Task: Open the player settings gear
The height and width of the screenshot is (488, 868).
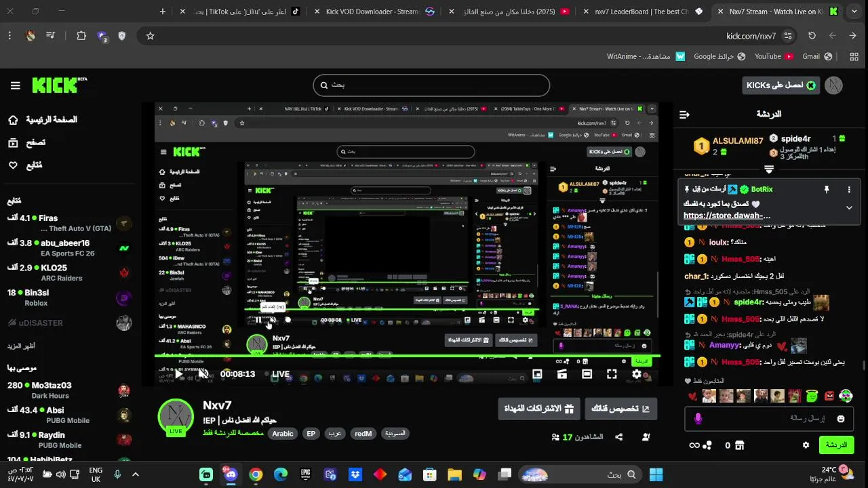Action: 637,374
